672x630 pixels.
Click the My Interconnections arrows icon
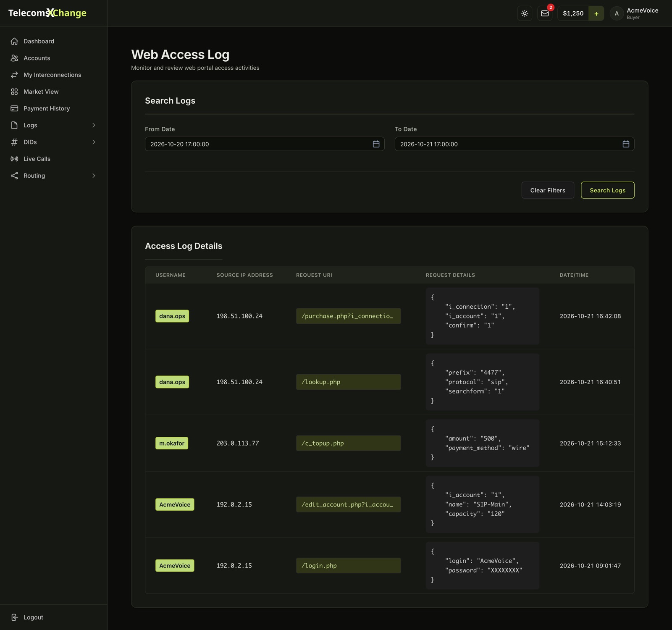tap(14, 75)
